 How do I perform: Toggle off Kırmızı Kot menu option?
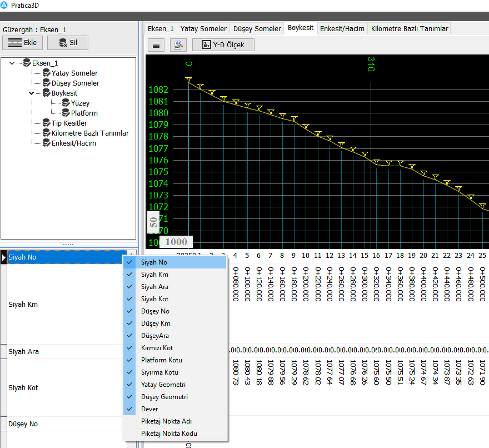[157, 348]
